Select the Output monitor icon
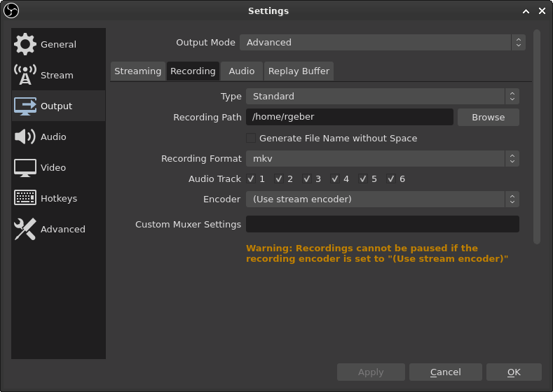The image size is (553, 392). [x=25, y=106]
